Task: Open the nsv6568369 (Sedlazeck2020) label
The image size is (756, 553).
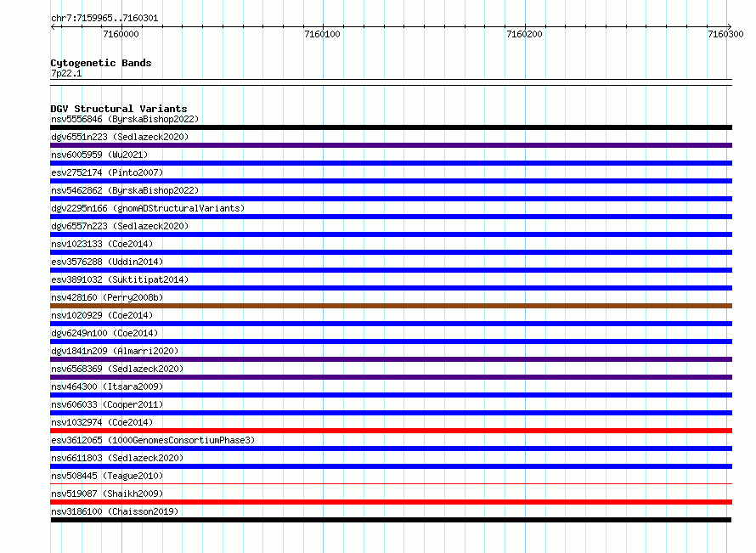Action: [x=117, y=369]
